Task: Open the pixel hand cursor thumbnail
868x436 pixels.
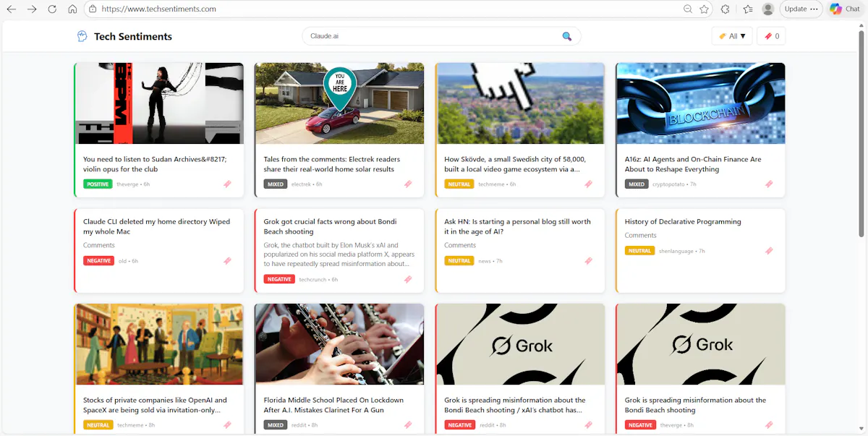Action: pos(520,103)
